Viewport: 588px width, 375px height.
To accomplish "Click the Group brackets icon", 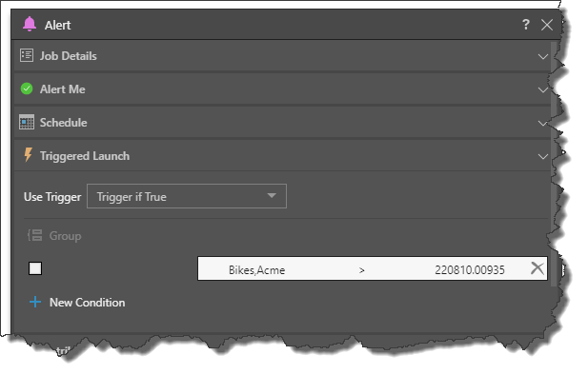I will [35, 236].
